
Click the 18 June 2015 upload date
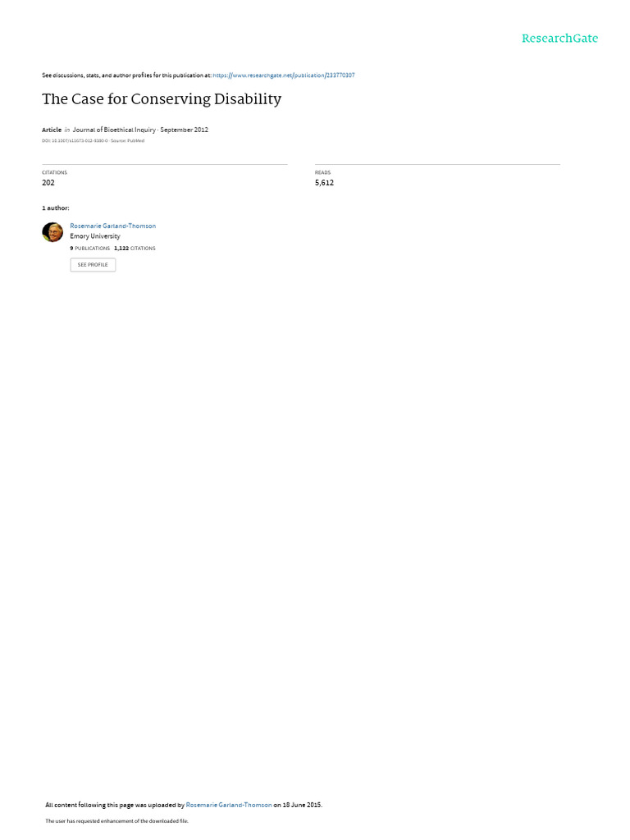(302, 805)
